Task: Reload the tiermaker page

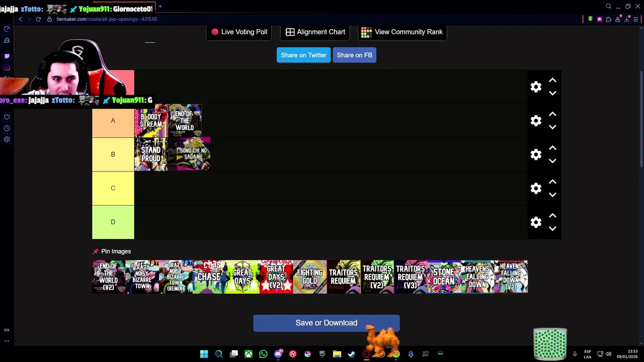Action: tap(38, 19)
